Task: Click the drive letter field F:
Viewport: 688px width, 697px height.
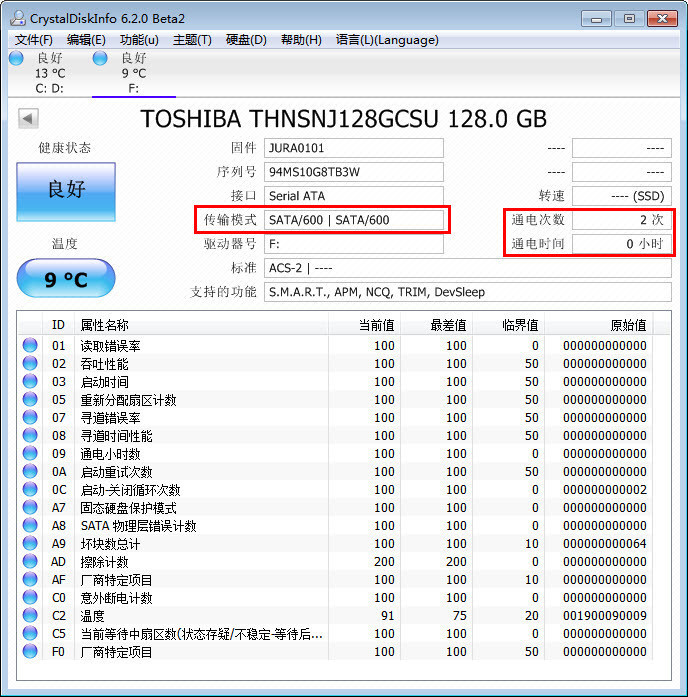Action: [x=354, y=244]
